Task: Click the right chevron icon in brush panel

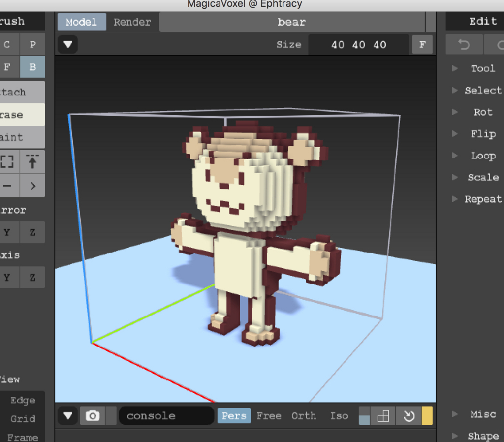Action: [x=32, y=186]
